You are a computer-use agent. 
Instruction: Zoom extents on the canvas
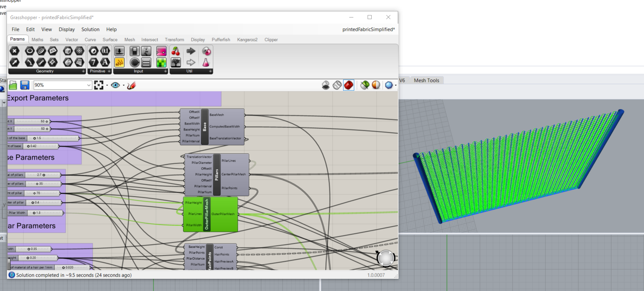[x=99, y=85]
